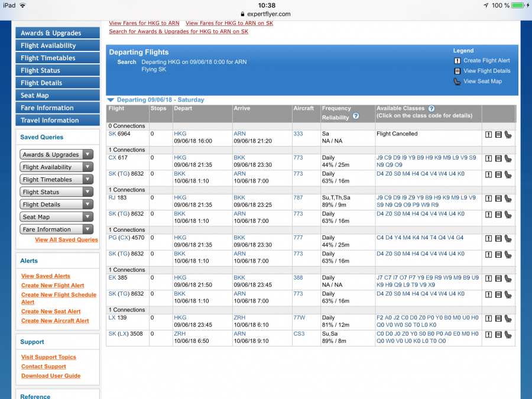View seat map icon for RJ 183
The height and width of the screenshot is (399, 532).
point(508,199)
